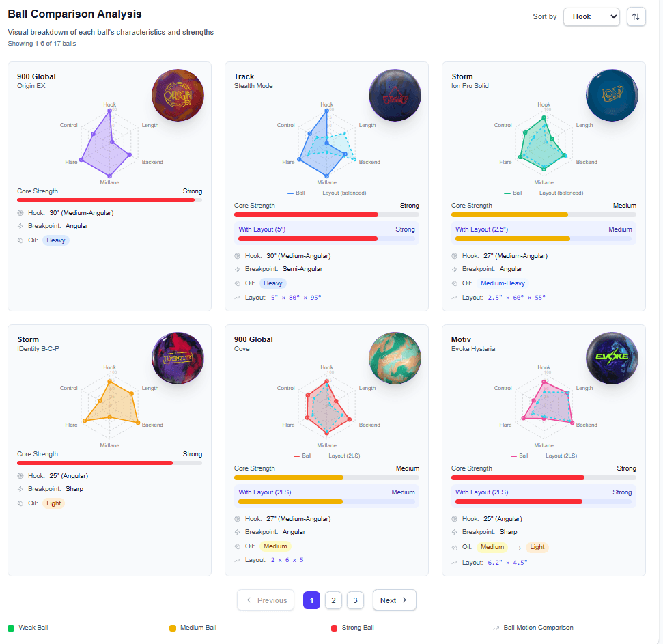Screen dimensions: 663x644
Task: Click Evoke Hysteria layout value 6.2" × 4.5"
Action: pyautogui.click(x=507, y=563)
